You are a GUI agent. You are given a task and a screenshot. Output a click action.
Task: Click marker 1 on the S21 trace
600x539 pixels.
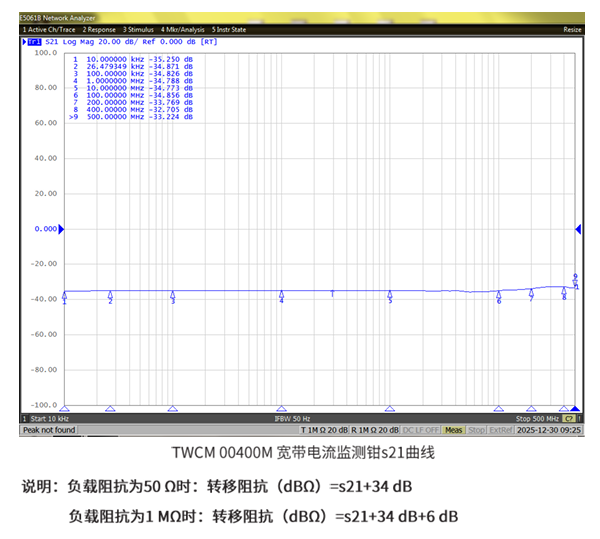coord(64,296)
